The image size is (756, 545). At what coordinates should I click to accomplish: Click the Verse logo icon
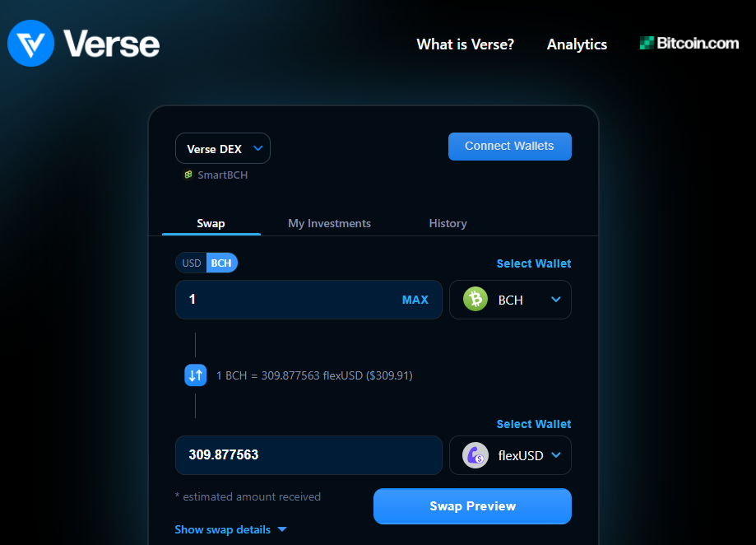31,44
